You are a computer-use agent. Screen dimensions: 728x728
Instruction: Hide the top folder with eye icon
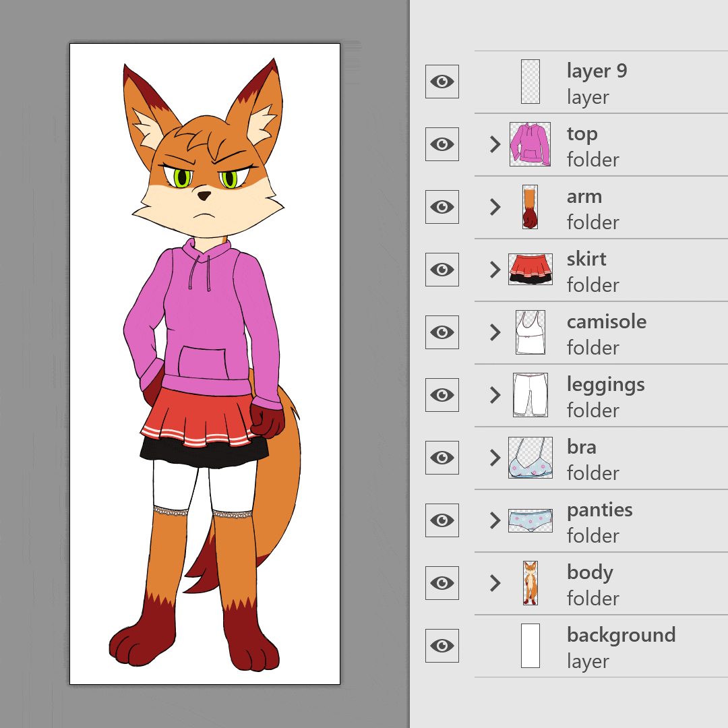(442, 144)
